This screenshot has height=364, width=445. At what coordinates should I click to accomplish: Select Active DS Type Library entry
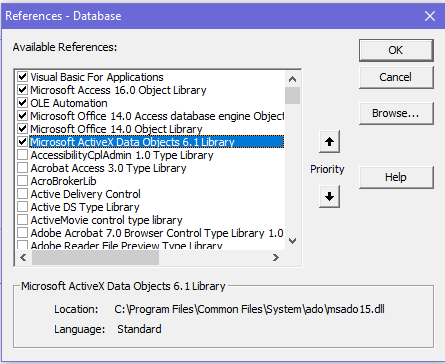pos(85,207)
